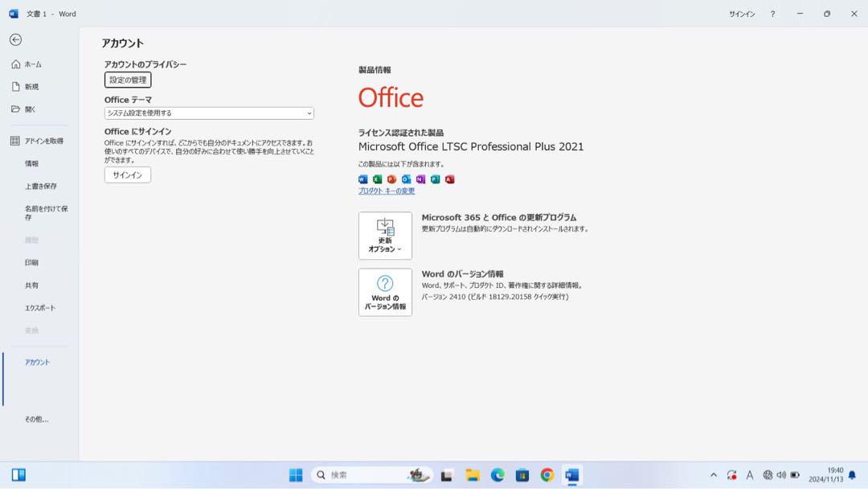Image resolution: width=868 pixels, height=489 pixels.
Task: Launch Google Chrome from the taskbar
Action: click(x=547, y=475)
